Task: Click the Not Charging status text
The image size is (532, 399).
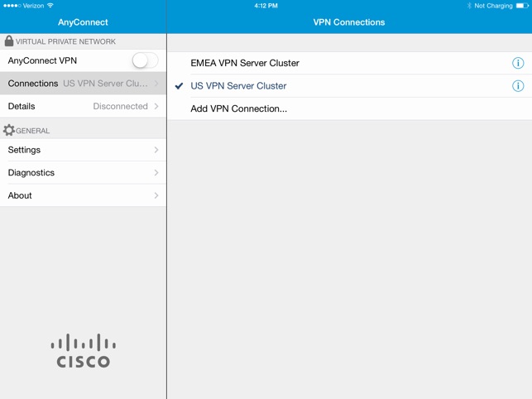Action: click(x=493, y=6)
